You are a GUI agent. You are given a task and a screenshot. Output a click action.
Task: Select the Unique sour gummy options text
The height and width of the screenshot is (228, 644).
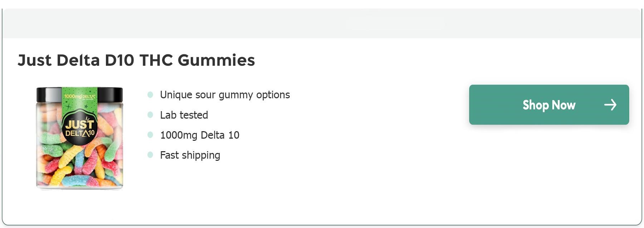coord(225,95)
